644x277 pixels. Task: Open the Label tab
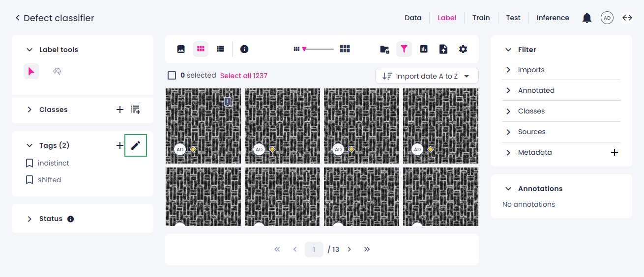pyautogui.click(x=447, y=18)
